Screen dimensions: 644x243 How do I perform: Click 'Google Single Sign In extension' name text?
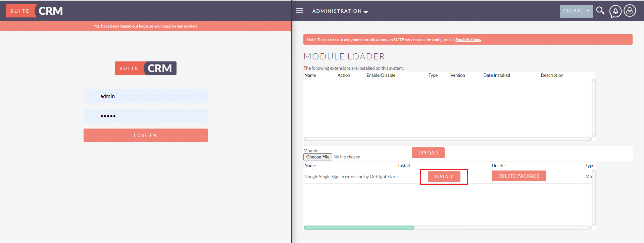coord(351,177)
